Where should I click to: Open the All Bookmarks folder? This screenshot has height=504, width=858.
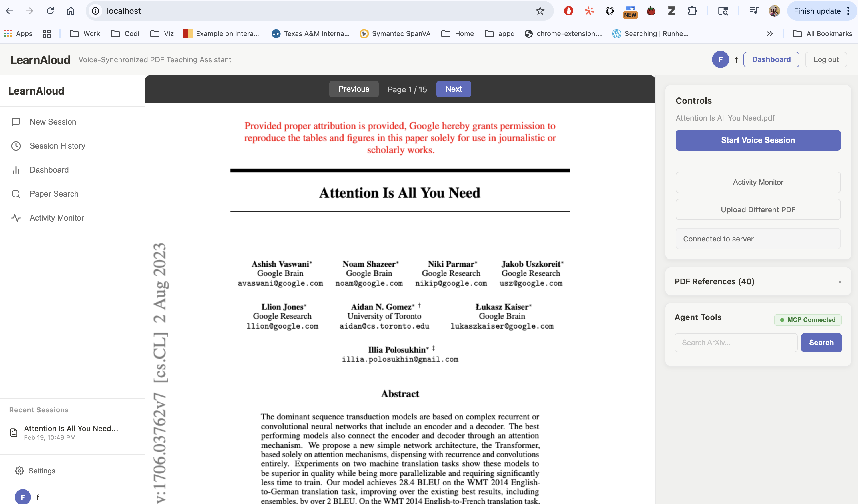click(x=823, y=34)
